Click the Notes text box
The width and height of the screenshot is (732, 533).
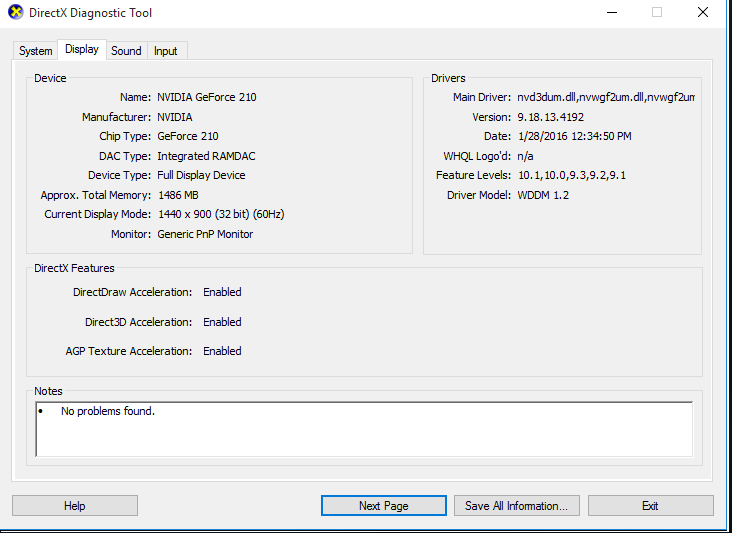coord(364,429)
